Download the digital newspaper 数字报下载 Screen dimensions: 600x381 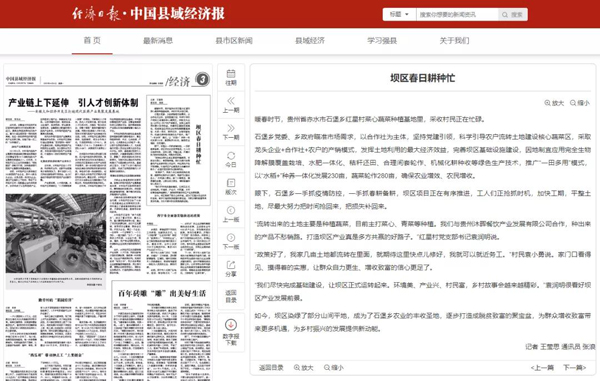pos(231,332)
